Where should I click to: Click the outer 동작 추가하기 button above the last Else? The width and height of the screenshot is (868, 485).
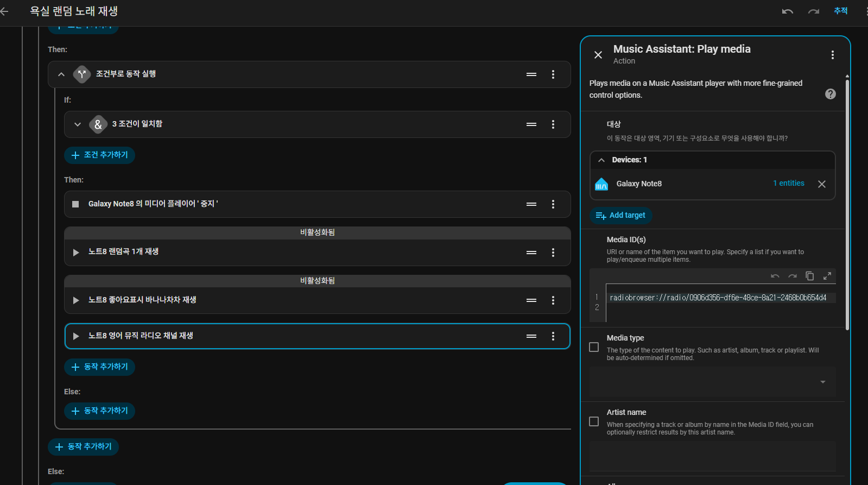pyautogui.click(x=83, y=447)
